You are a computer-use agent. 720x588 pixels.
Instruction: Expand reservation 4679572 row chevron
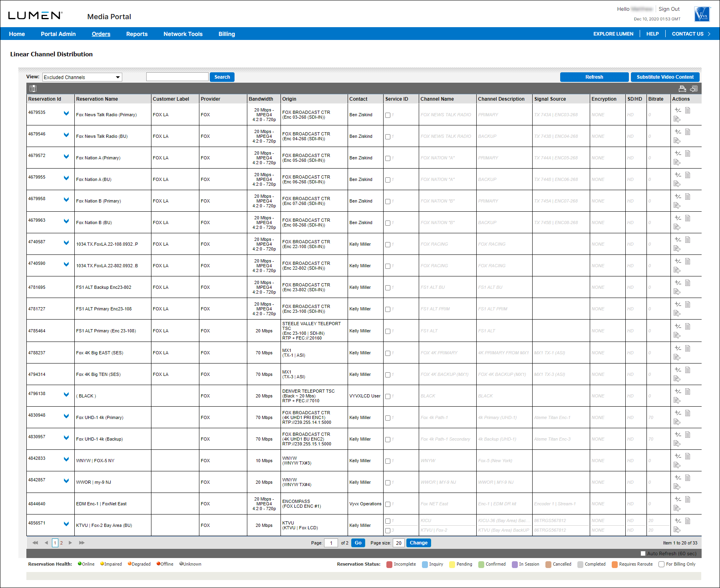coord(66,157)
